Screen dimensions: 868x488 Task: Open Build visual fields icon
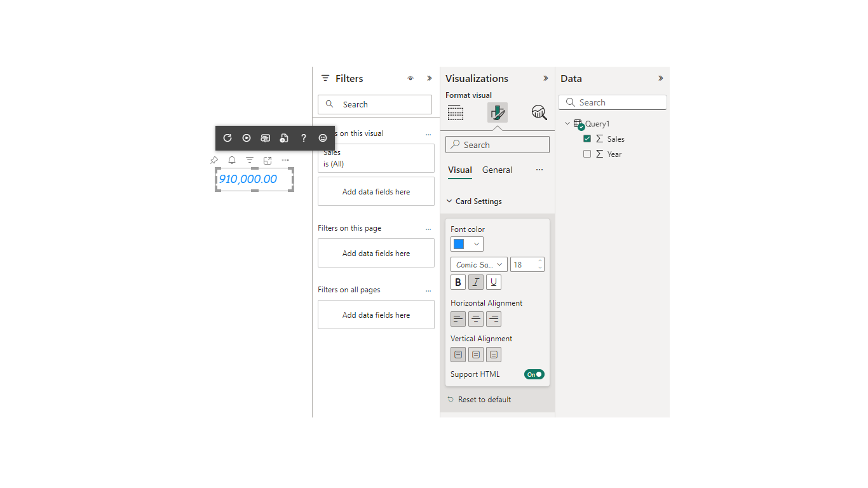(456, 112)
